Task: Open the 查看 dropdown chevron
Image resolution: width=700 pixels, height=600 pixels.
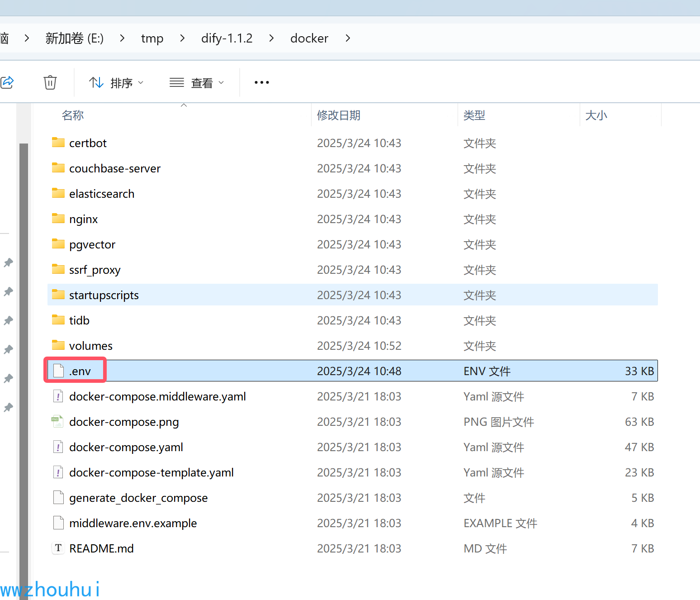Action: pos(221,82)
